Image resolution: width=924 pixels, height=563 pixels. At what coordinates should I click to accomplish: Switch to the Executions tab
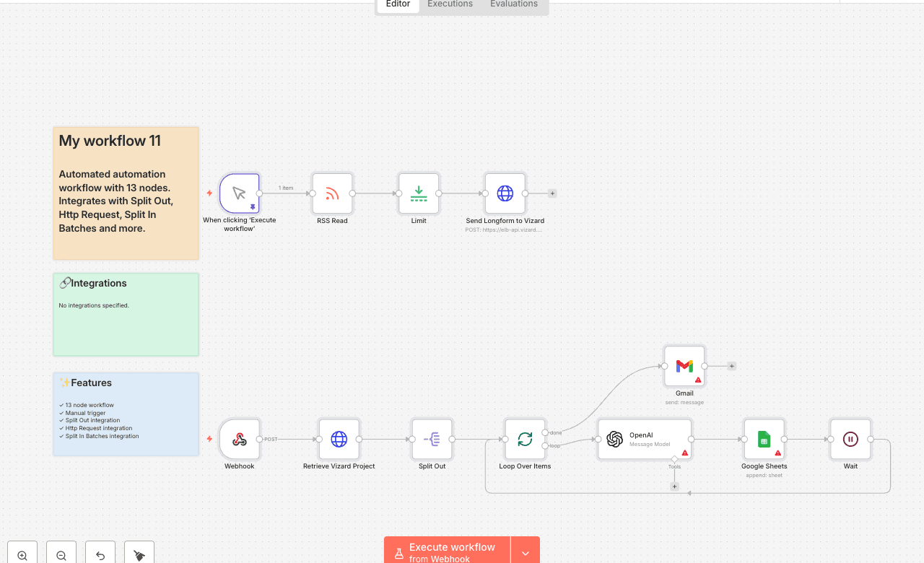[449, 4]
